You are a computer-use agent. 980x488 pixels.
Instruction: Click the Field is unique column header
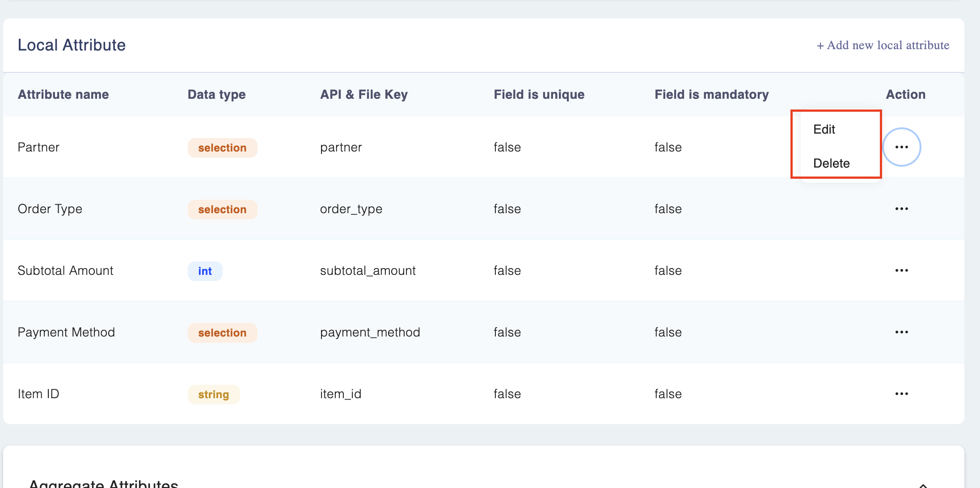(539, 94)
